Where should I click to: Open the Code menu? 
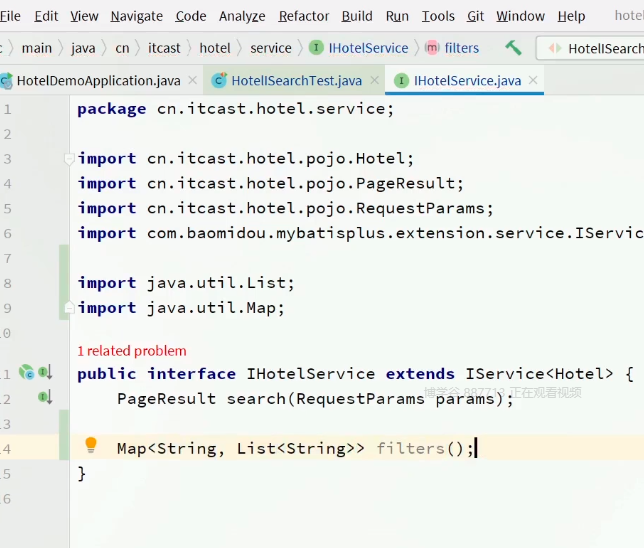[191, 16]
